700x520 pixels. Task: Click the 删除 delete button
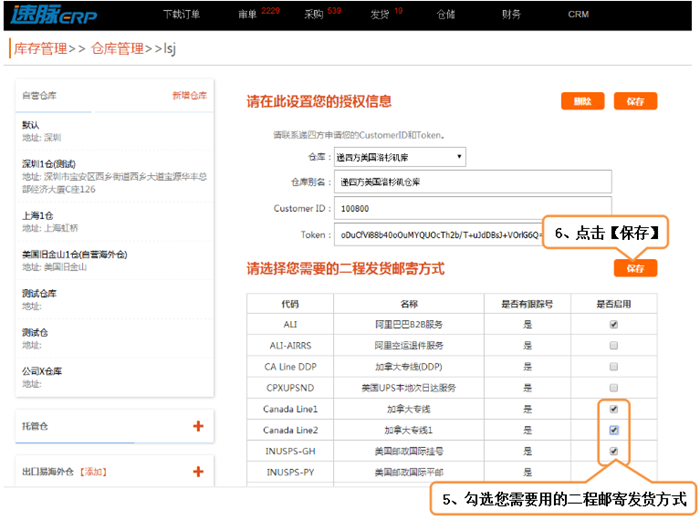click(581, 101)
